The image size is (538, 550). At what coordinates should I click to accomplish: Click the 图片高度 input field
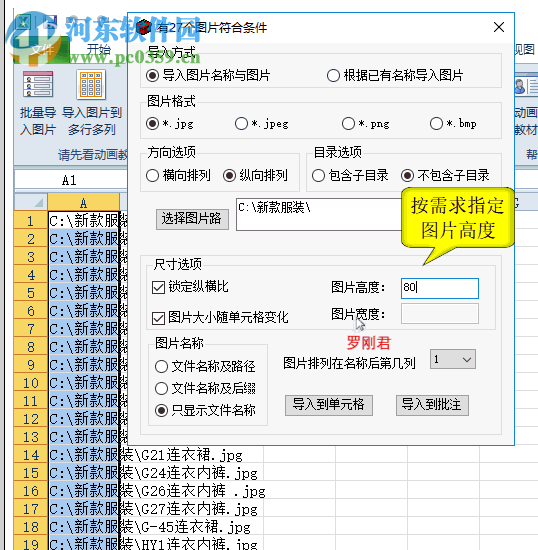pyautogui.click(x=440, y=288)
